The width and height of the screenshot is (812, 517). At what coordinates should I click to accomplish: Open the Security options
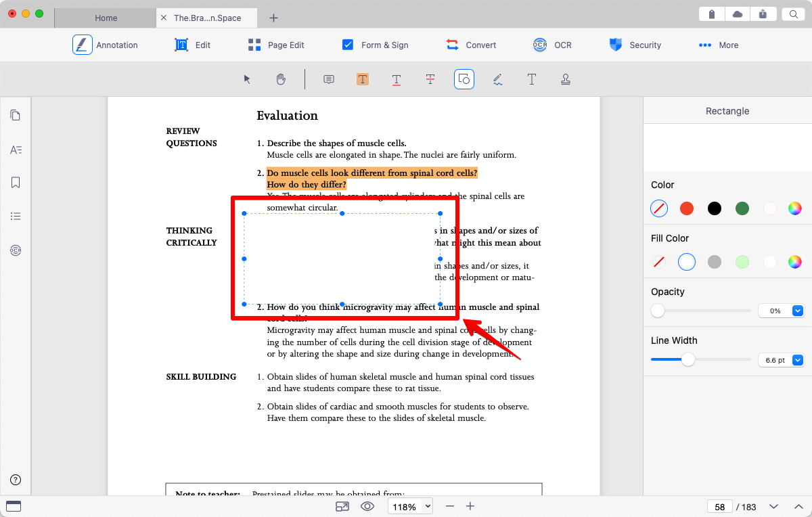pyautogui.click(x=635, y=45)
